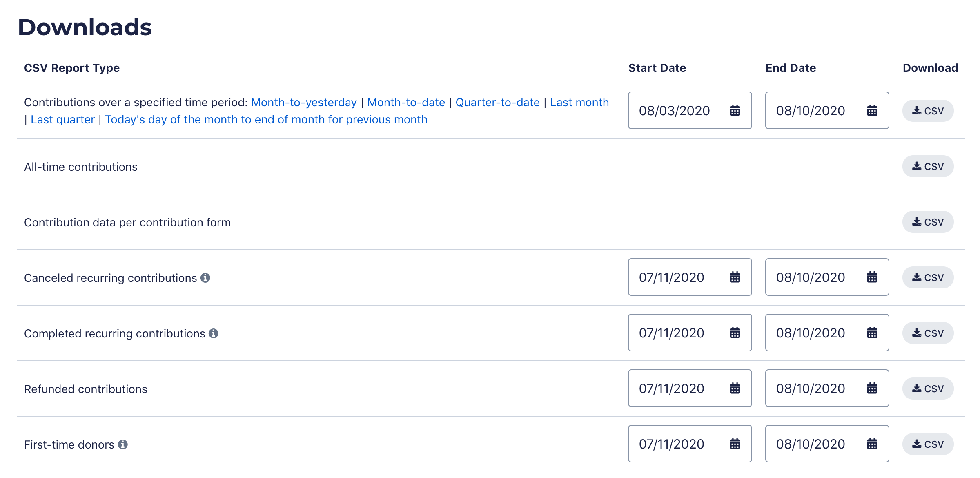Download Contribution data per contribution form CSV
The image size is (980, 478).
(928, 222)
